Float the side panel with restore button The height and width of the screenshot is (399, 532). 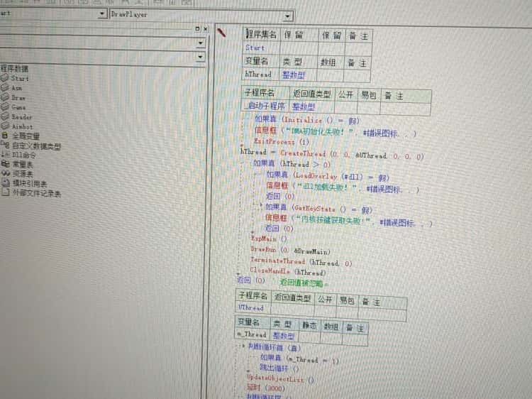click(197, 29)
